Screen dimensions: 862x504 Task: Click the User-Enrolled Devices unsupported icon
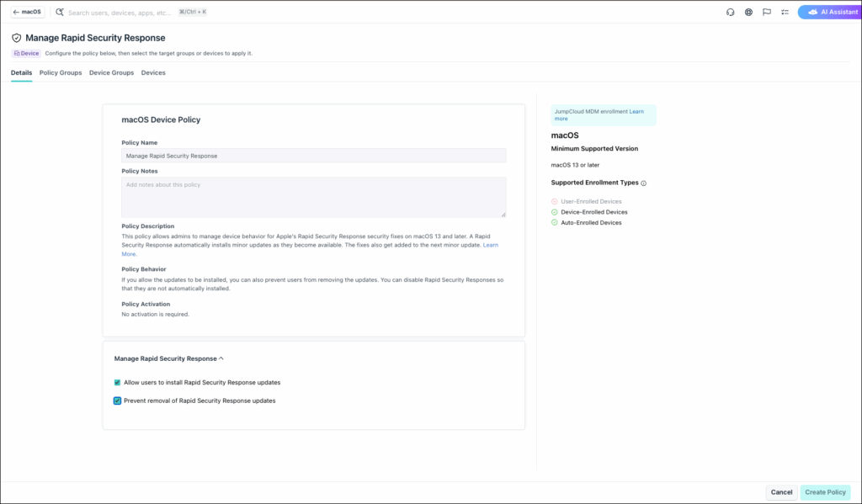554,202
